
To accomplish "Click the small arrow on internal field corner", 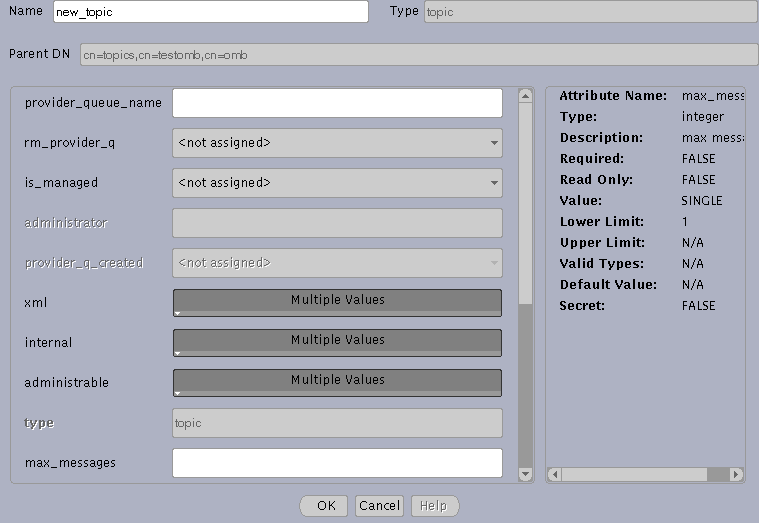I will point(178,353).
